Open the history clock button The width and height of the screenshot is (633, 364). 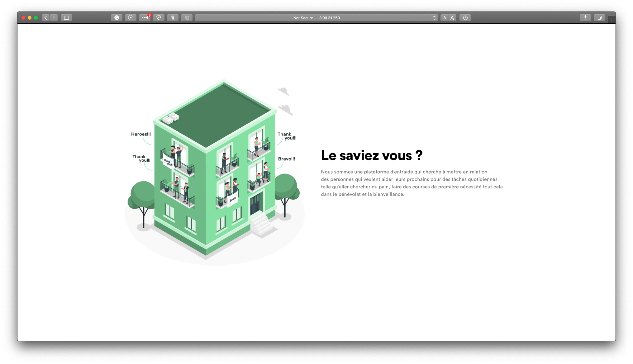click(x=465, y=18)
